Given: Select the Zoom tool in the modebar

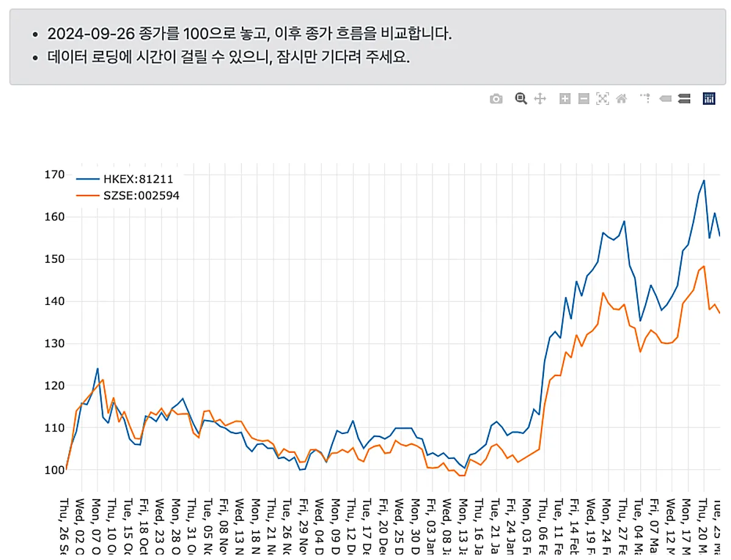Looking at the screenshot, I should (x=521, y=98).
